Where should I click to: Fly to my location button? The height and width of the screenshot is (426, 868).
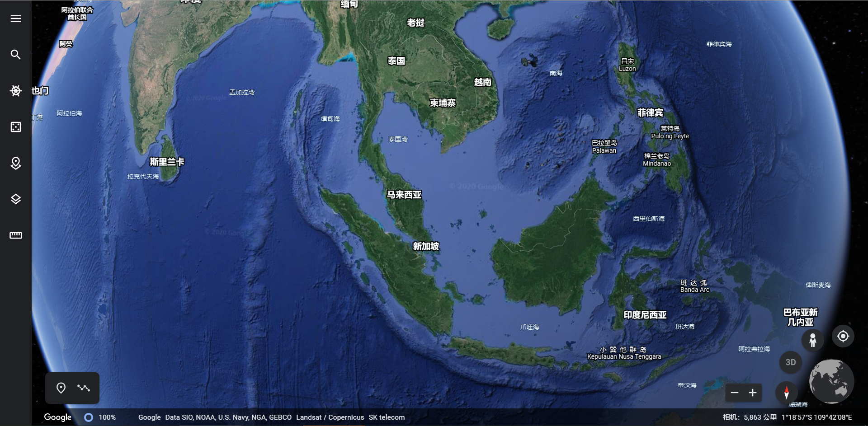pyautogui.click(x=843, y=336)
